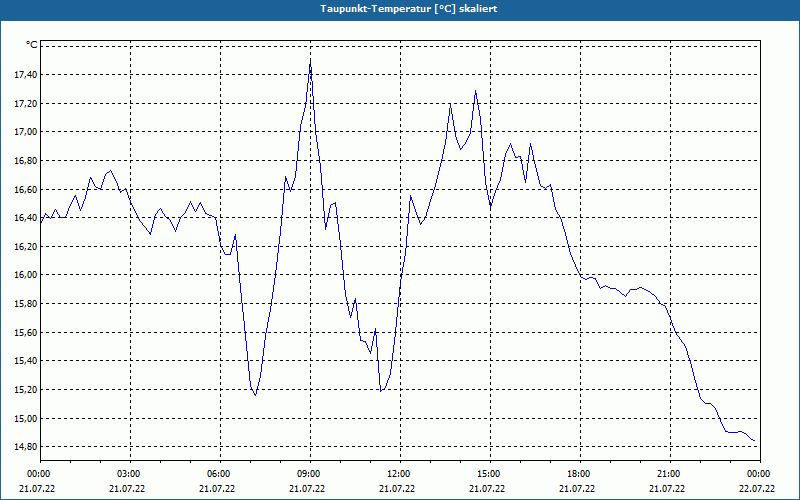The height and width of the screenshot is (500, 800).
Task: Click the '06:00' time label
Action: click(x=220, y=474)
